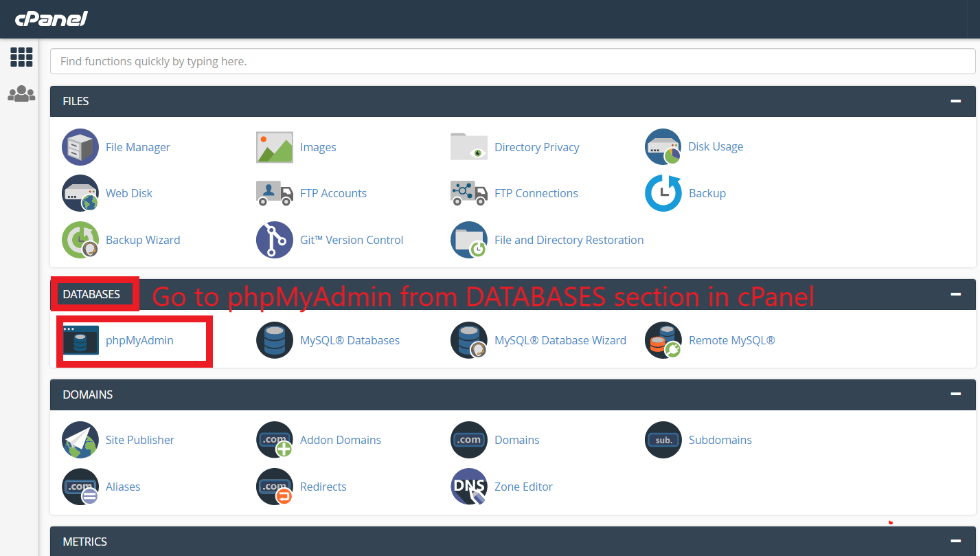Open the Addon Domains icon
This screenshot has width=980, height=556.
(x=275, y=440)
